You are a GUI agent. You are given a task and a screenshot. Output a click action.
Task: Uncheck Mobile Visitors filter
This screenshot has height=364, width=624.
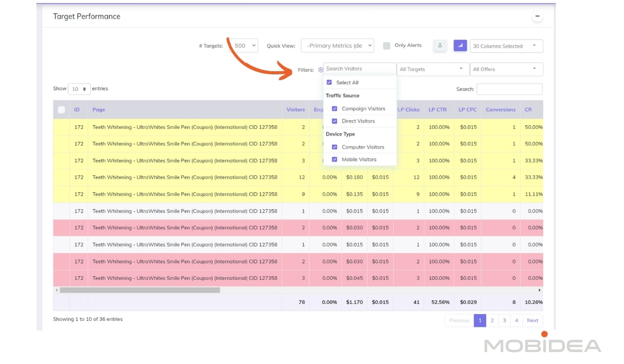[334, 160]
